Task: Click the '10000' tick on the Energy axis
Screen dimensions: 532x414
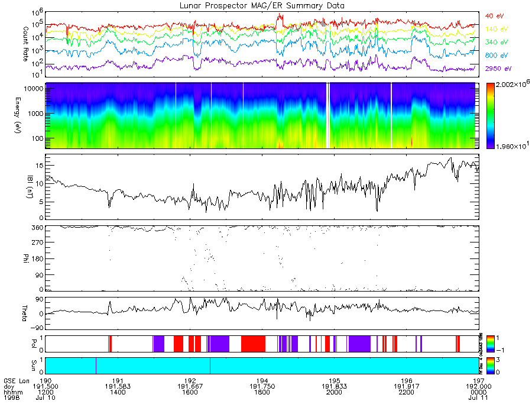Action: [x=34, y=89]
